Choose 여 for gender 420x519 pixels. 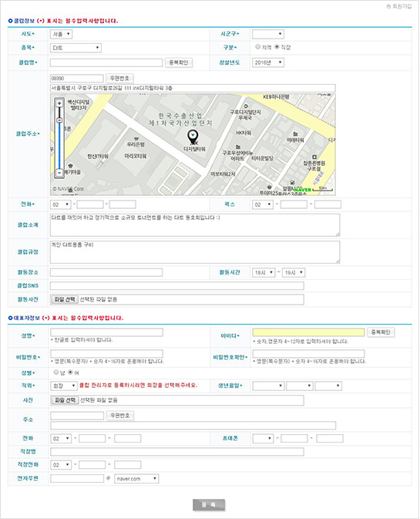70,372
